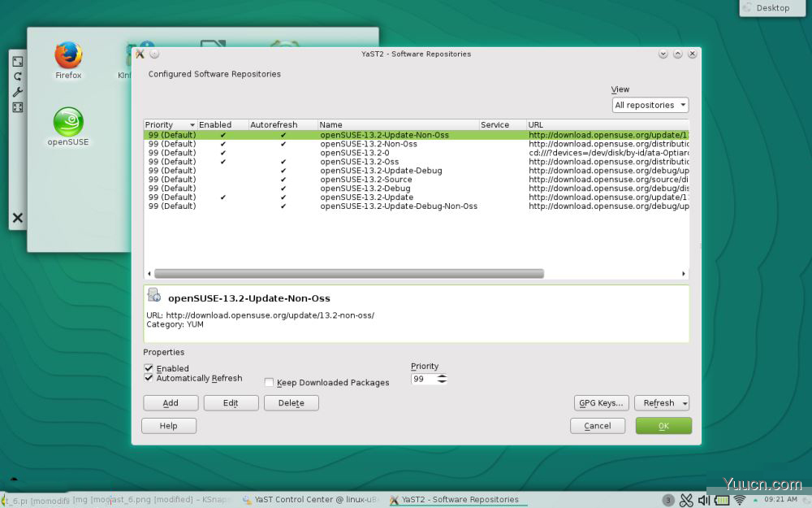Toggle the Enabled checkbox
The image size is (812, 508).
[149, 368]
